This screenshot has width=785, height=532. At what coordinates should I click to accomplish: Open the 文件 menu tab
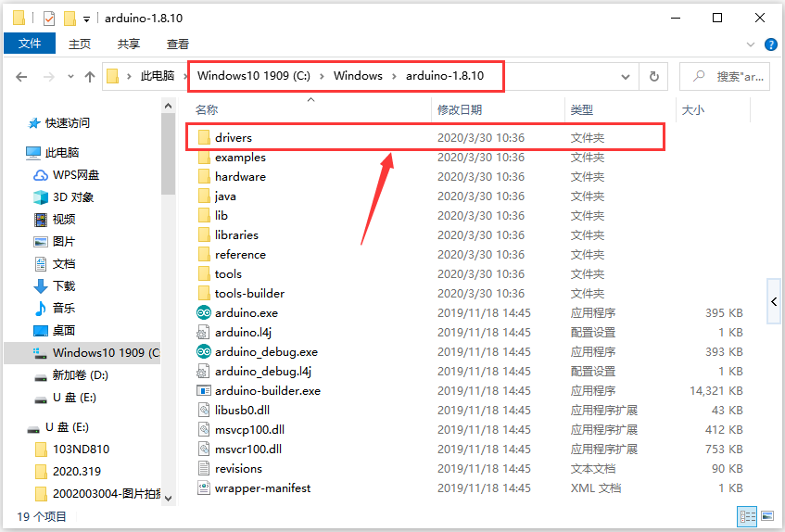point(30,44)
